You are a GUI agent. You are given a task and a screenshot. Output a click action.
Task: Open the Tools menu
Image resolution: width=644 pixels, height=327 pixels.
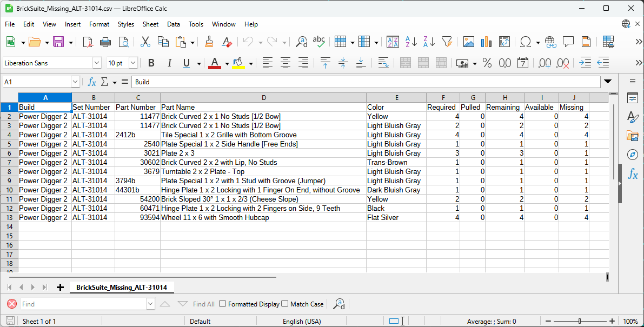[x=196, y=24]
